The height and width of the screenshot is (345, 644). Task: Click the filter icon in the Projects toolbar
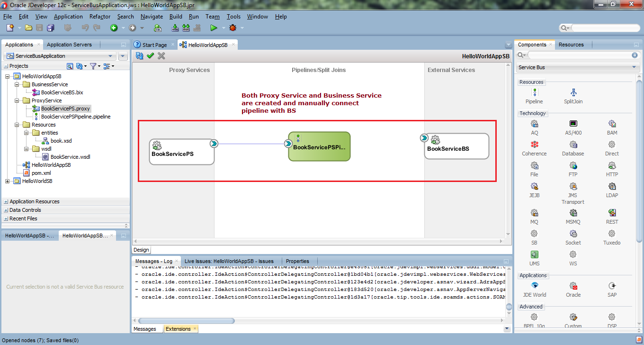[93, 66]
